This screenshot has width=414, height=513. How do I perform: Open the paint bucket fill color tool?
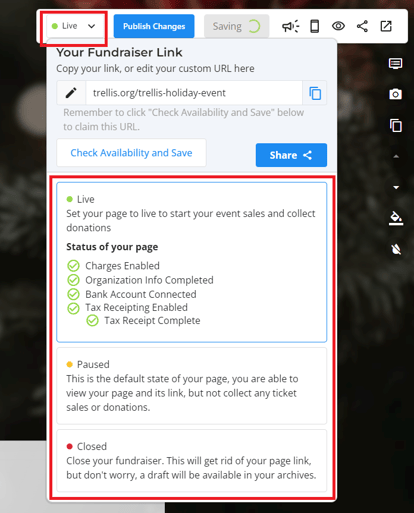396,218
